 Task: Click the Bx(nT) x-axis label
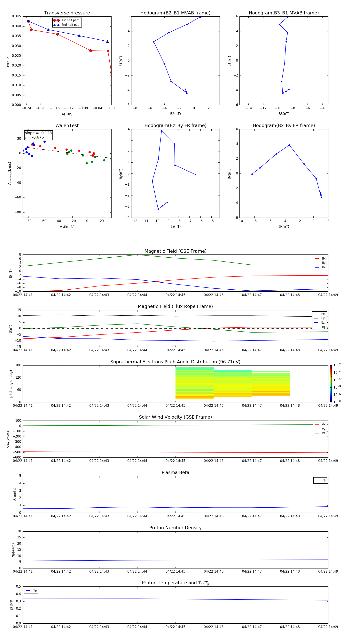pos(284,227)
